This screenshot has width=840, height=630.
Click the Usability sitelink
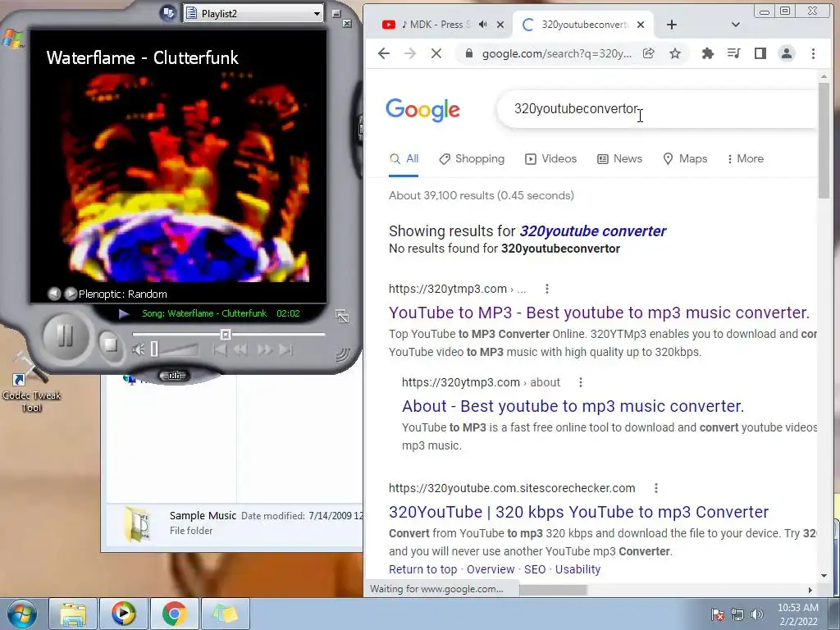(x=577, y=569)
